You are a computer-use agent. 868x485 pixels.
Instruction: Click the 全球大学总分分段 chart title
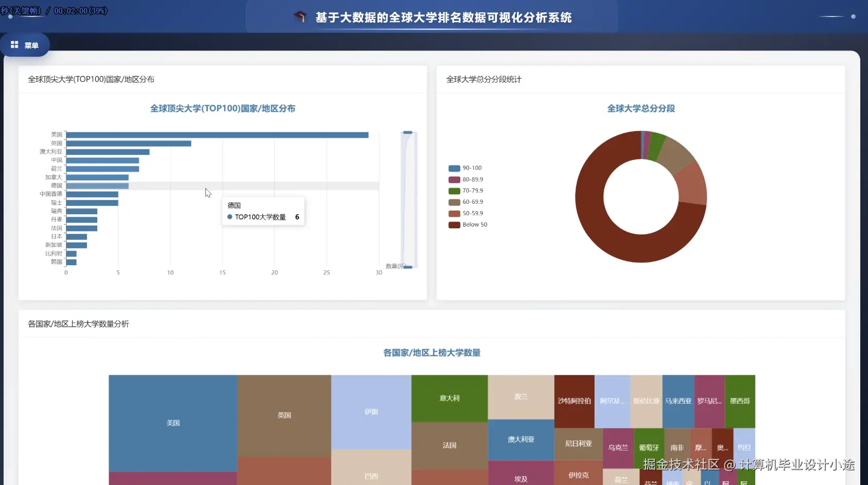641,109
